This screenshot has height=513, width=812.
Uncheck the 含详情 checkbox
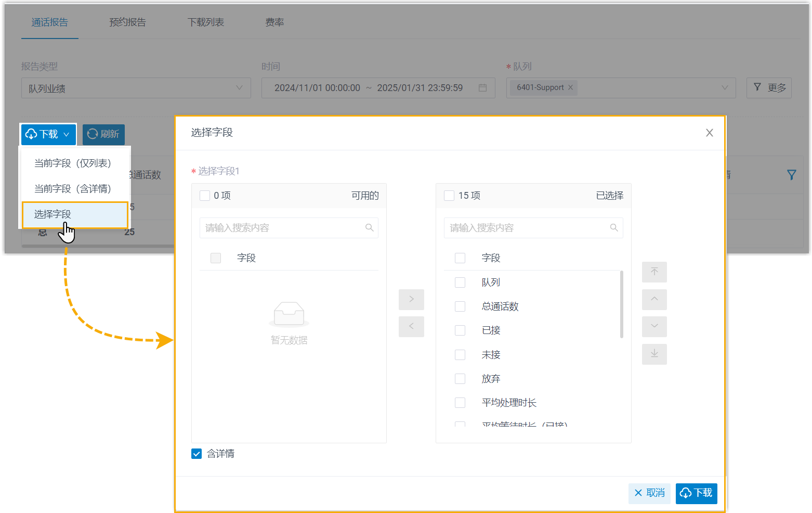pyautogui.click(x=197, y=454)
